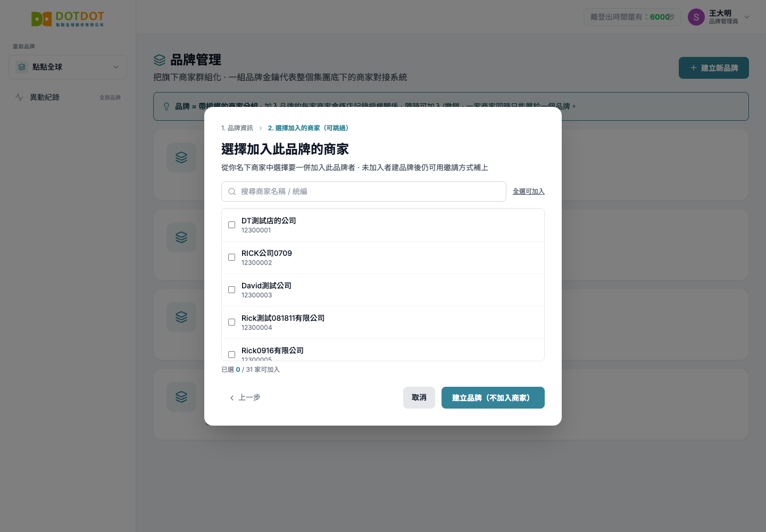Click the DOTDOT logo in sidebar
Viewport: 766px width, 532px height.
[68, 19]
